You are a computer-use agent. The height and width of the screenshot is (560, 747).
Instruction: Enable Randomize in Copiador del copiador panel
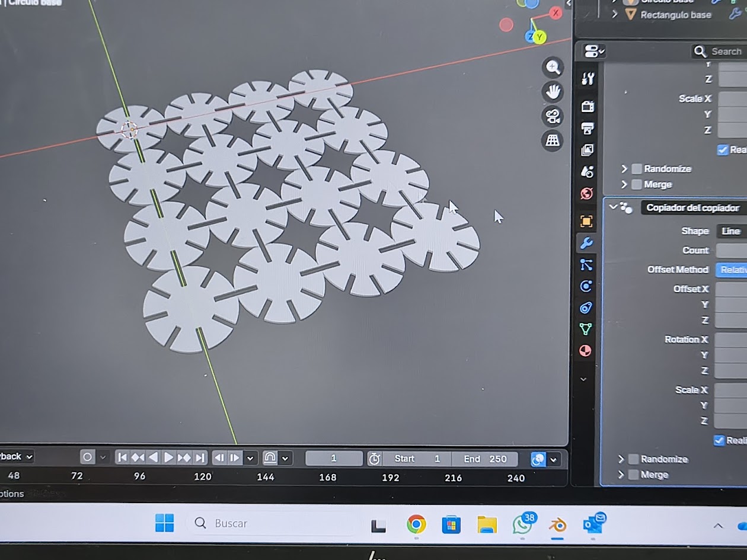[x=633, y=459]
